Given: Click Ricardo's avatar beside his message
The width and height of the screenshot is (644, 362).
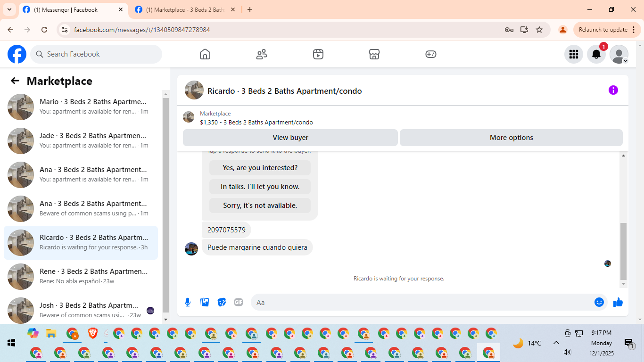Looking at the screenshot, I should [x=191, y=249].
